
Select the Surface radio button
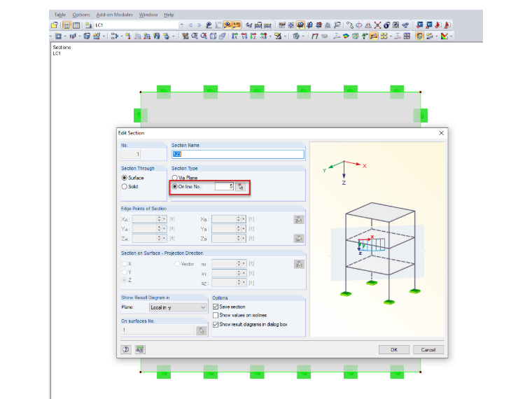(124, 178)
